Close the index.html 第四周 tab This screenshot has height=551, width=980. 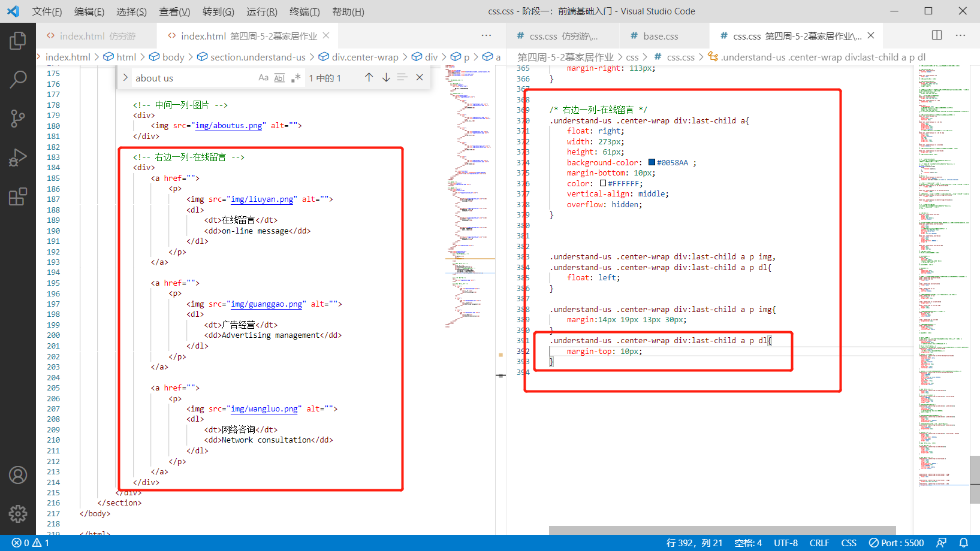point(326,36)
